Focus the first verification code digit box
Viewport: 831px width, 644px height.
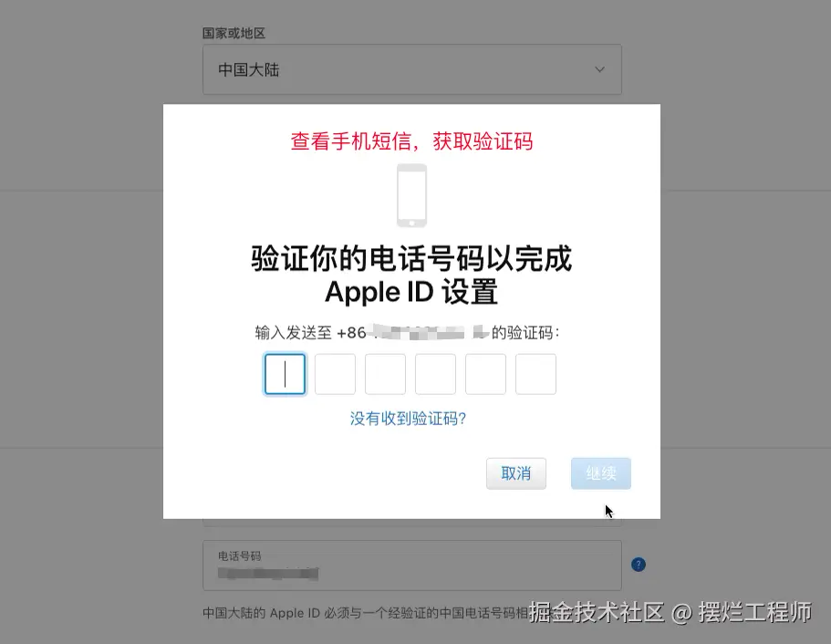tap(286, 374)
